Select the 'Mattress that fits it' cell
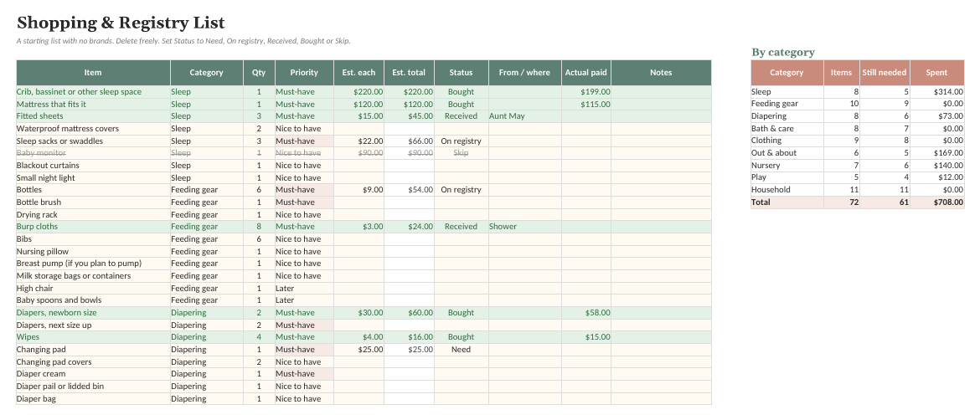Viewport: 980px width, 420px height. pos(93,105)
